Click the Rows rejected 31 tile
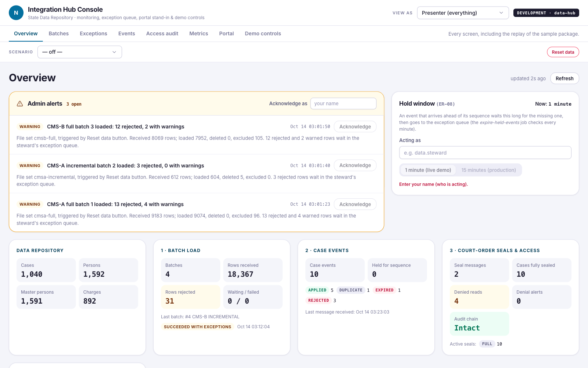The image size is (588, 368). [x=190, y=297]
